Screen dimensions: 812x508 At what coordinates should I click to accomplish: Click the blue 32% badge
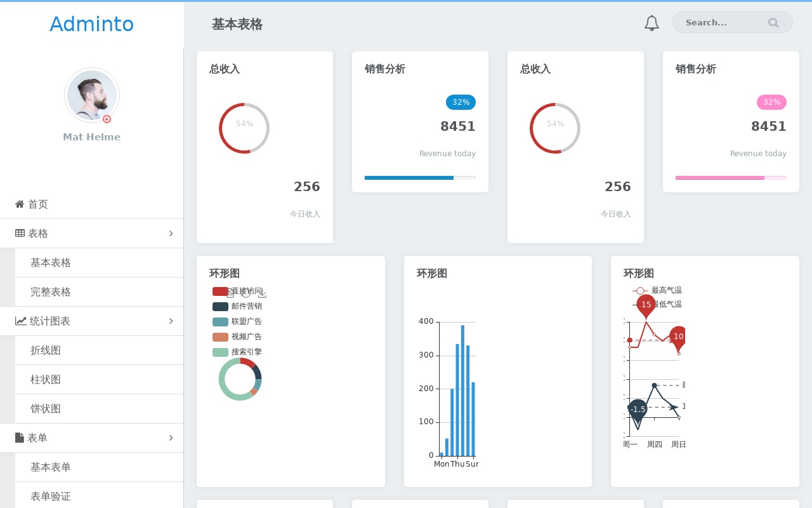pyautogui.click(x=461, y=102)
